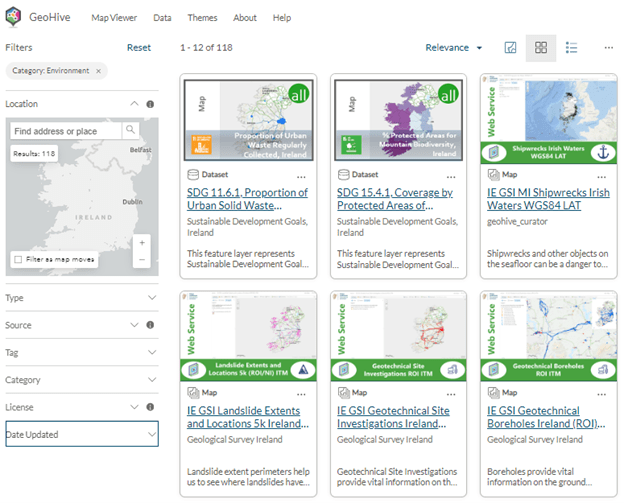Switch to list view icon
Viewport: 624px width, 503px height.
571,48
